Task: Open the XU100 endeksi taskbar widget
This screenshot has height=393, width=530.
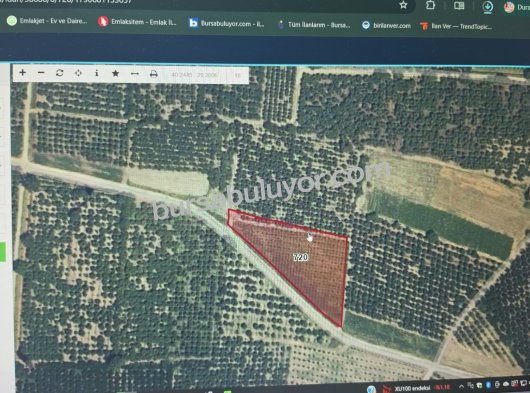Action: 417,388
